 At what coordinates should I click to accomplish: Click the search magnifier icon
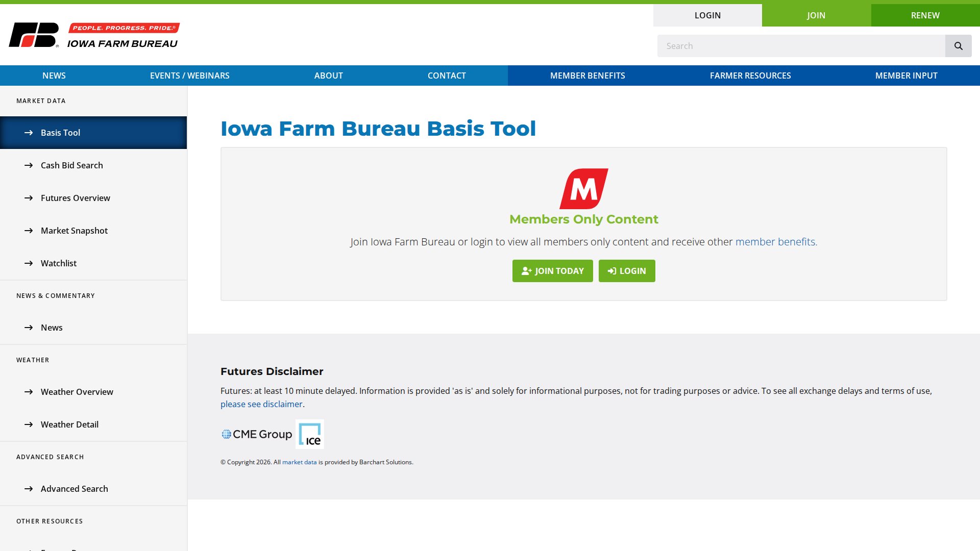[959, 46]
